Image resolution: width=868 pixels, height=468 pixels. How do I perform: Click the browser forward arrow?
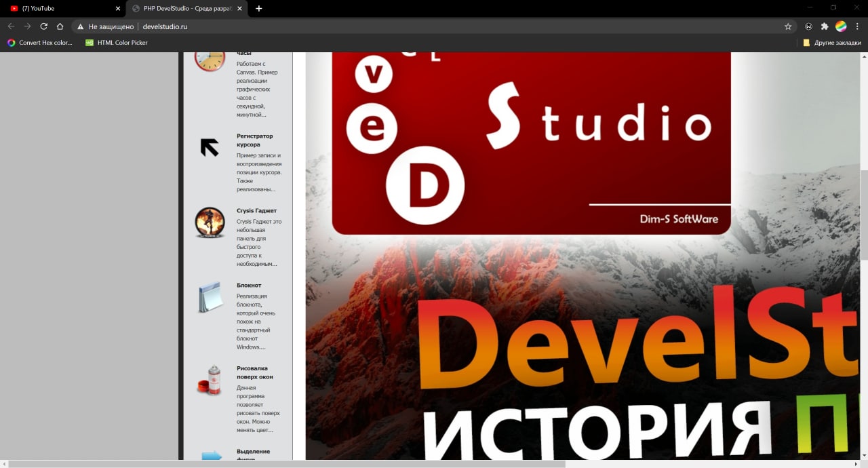27,26
